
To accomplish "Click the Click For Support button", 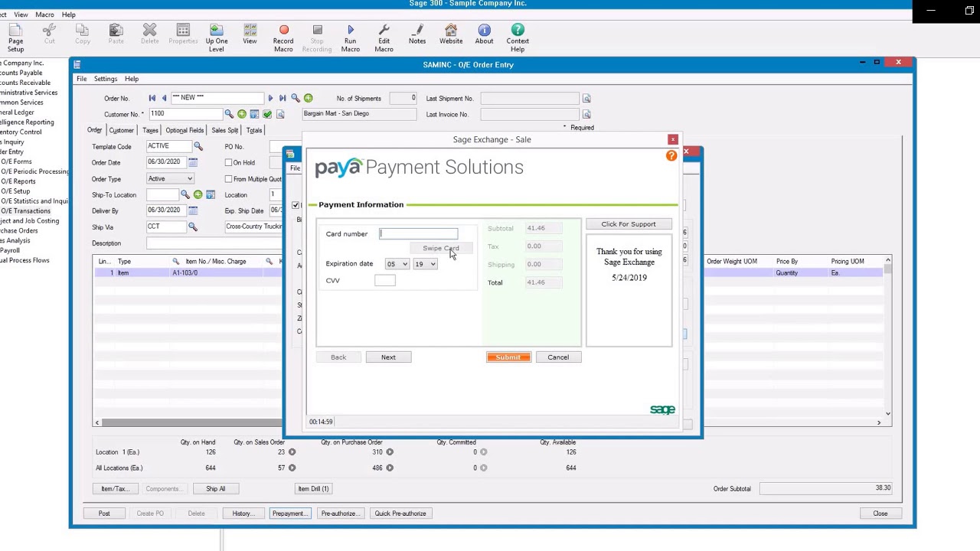I will pyautogui.click(x=629, y=224).
